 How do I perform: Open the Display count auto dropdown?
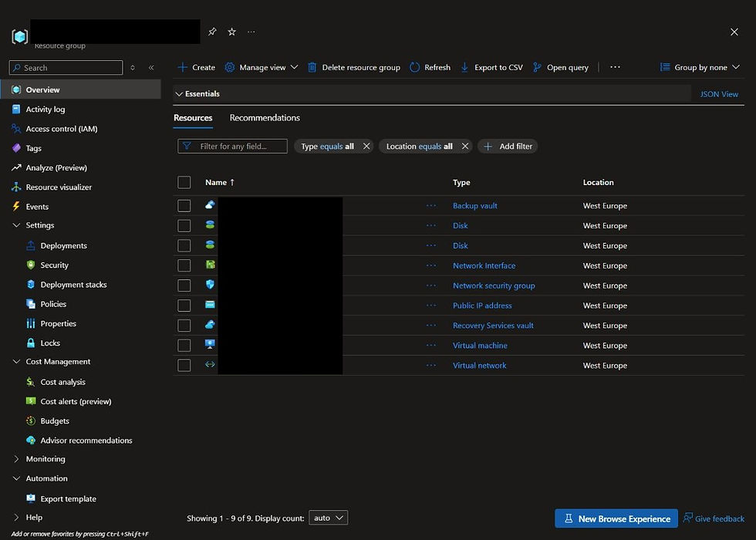coord(328,518)
